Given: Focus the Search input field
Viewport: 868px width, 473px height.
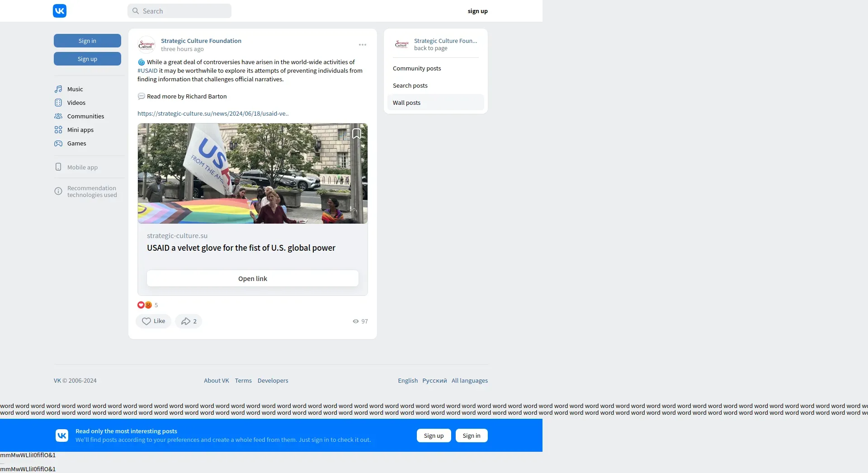Looking at the screenshot, I should 179,11.
